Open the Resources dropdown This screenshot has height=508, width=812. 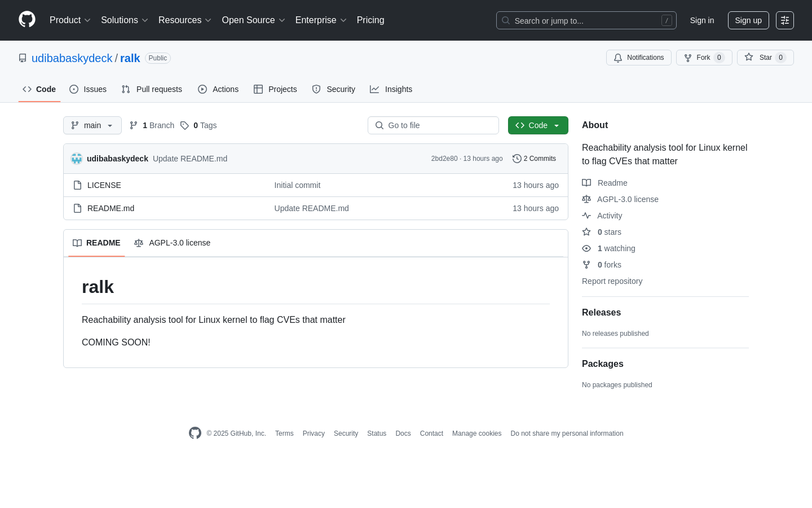click(184, 20)
